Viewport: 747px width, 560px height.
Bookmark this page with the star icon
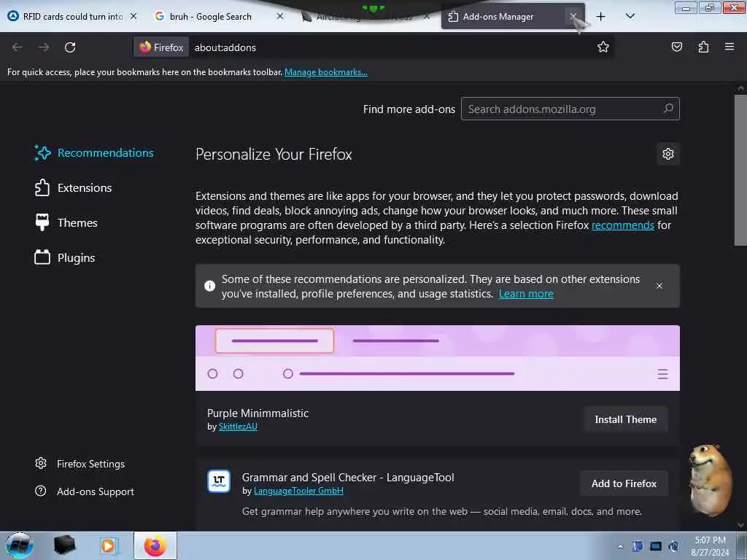[603, 47]
